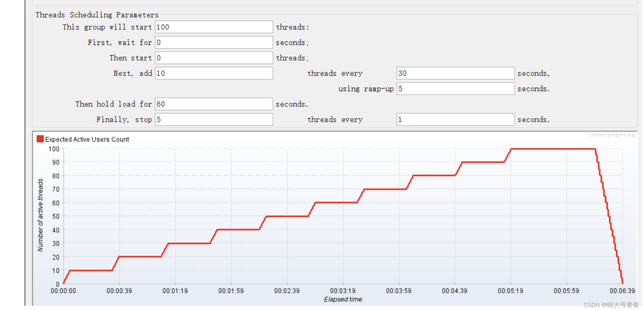Click the 'First, wait for' label
The height and width of the screenshot is (311, 644).
point(120,43)
